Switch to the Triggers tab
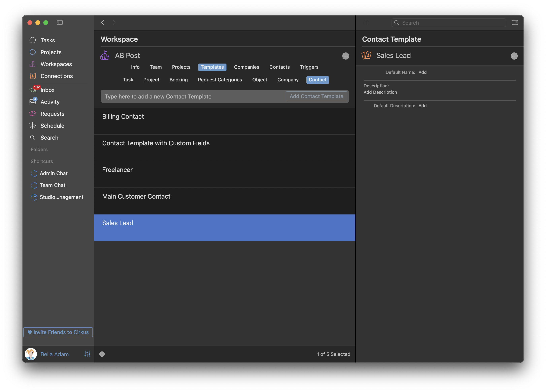The image size is (546, 392). (x=309, y=67)
